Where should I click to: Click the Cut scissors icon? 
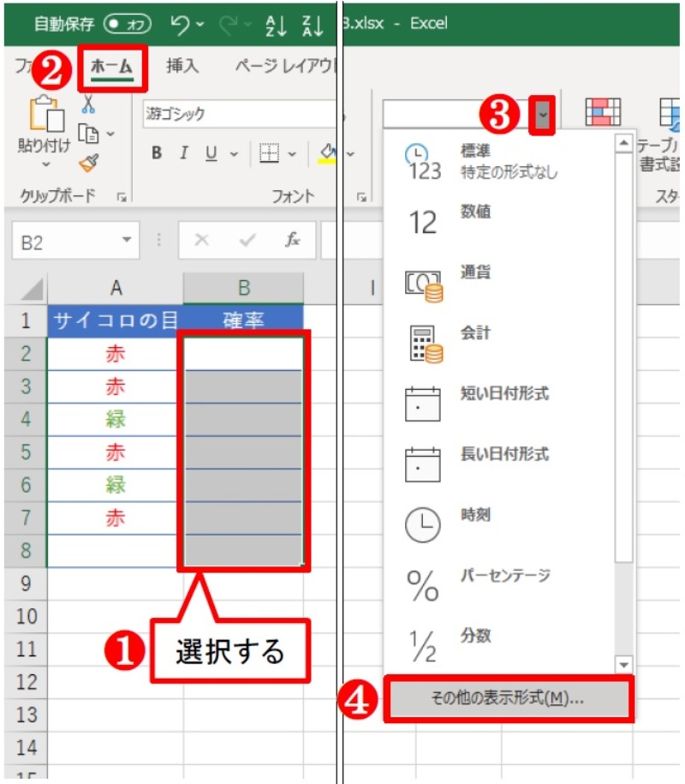point(88,104)
